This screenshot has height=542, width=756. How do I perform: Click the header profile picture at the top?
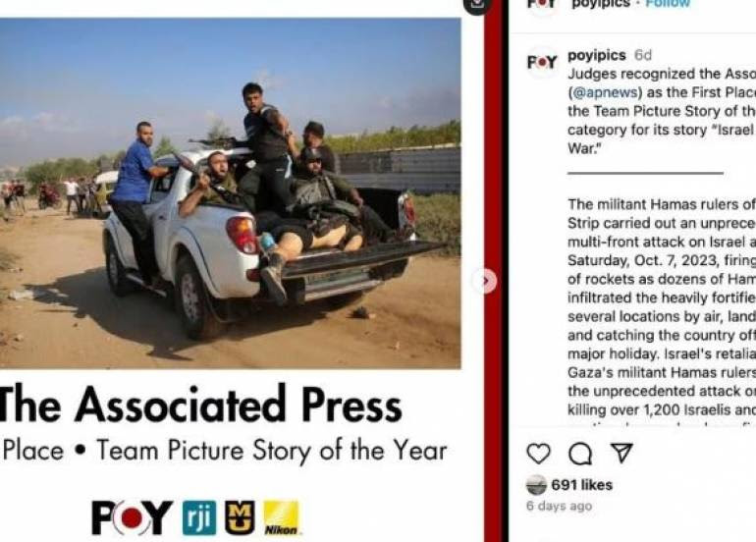pyautogui.click(x=542, y=5)
